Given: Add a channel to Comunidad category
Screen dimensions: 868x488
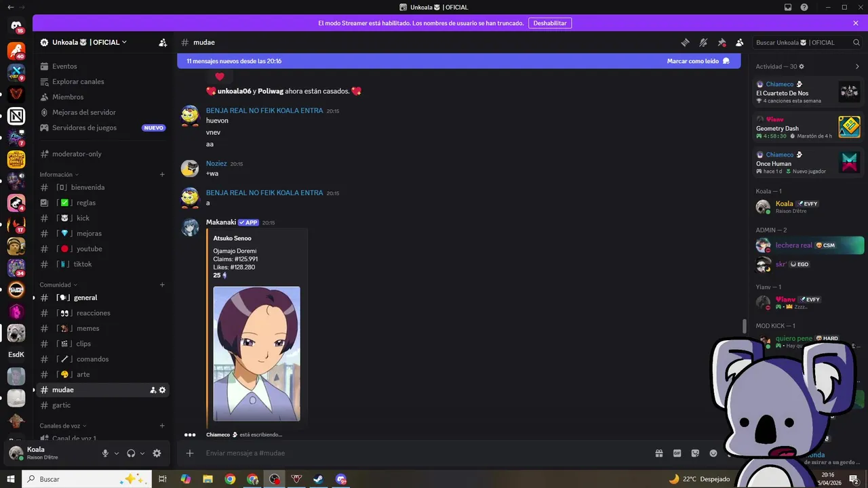Looking at the screenshot, I should coord(162,285).
